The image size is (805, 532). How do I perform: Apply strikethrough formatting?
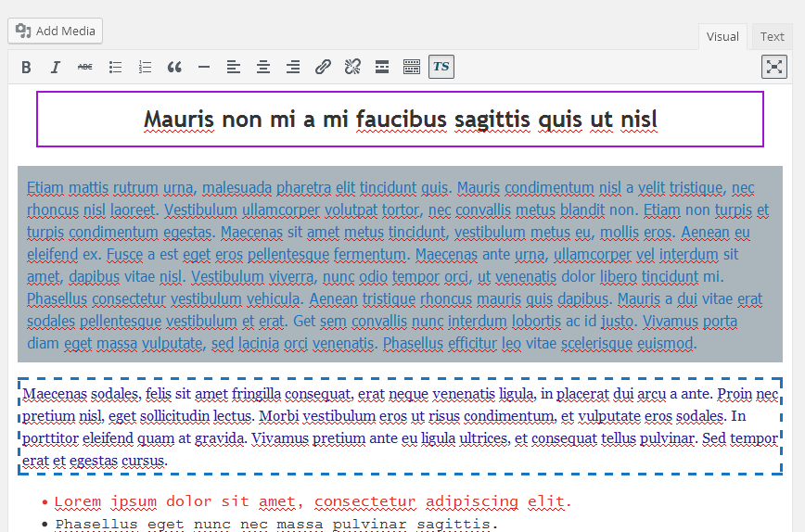(x=85, y=67)
